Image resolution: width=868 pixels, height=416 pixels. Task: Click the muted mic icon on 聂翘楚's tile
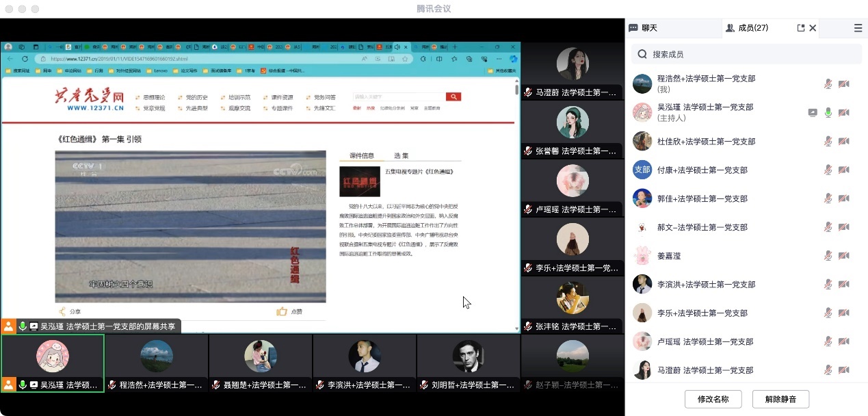tap(216, 385)
